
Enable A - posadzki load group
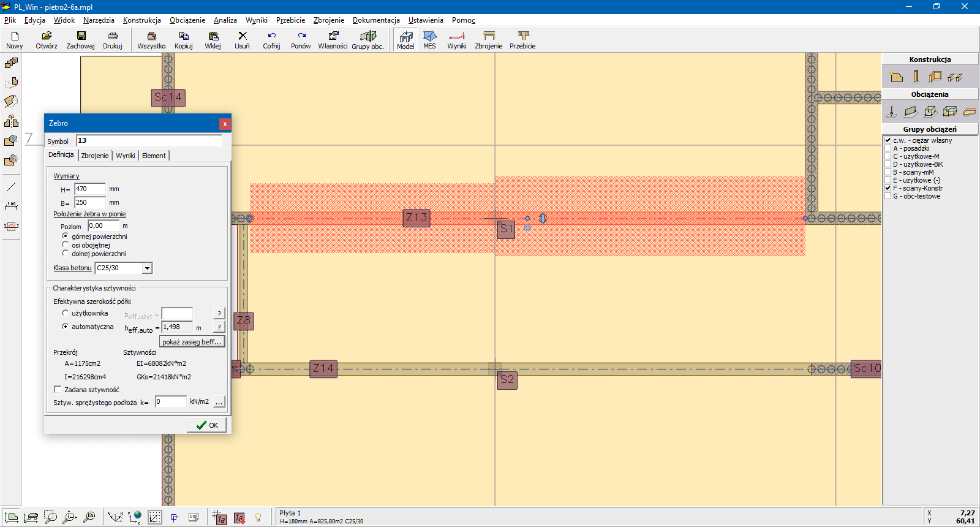(x=888, y=148)
